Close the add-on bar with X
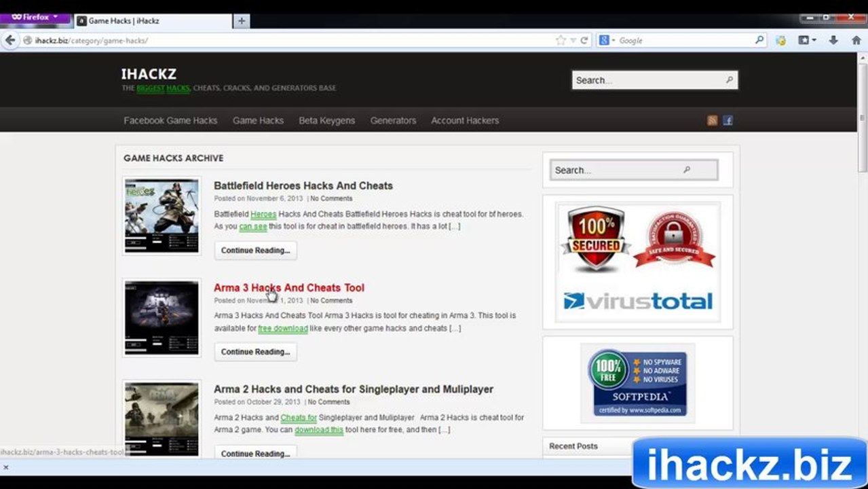This screenshot has height=489, width=868. pyautogui.click(x=6, y=467)
